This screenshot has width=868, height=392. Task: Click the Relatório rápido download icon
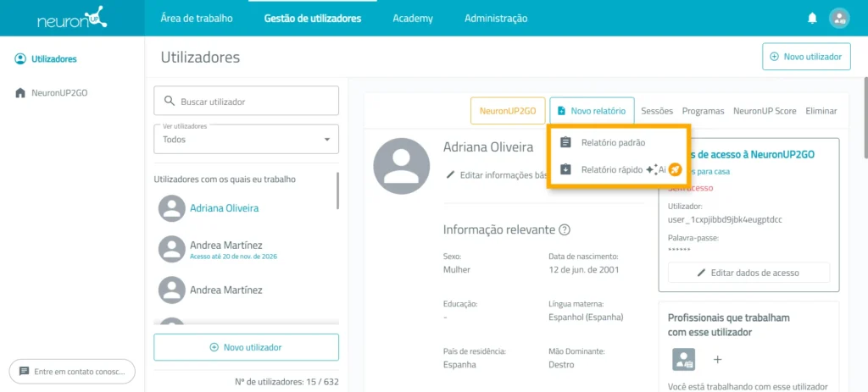(565, 169)
